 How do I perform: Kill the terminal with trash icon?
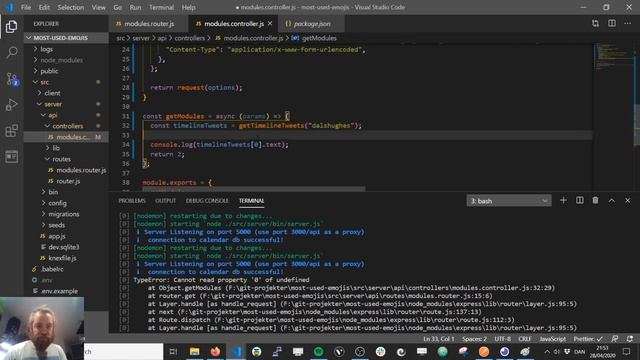pos(596,200)
